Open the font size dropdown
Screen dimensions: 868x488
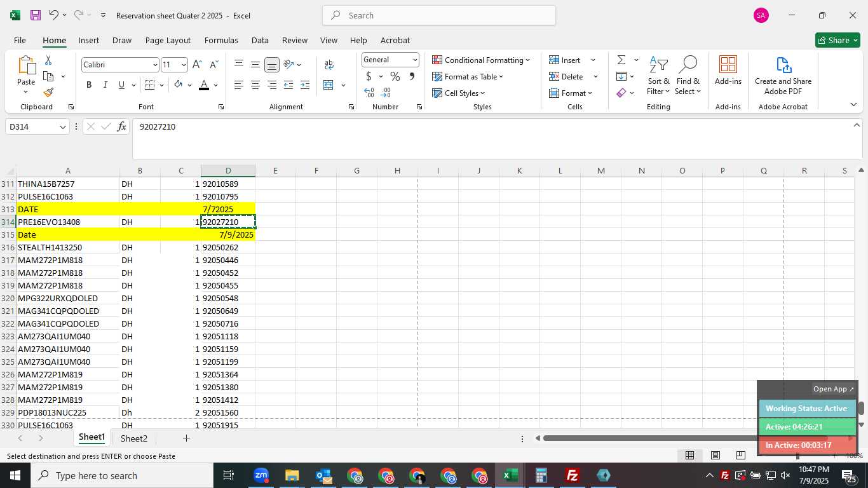(184, 65)
